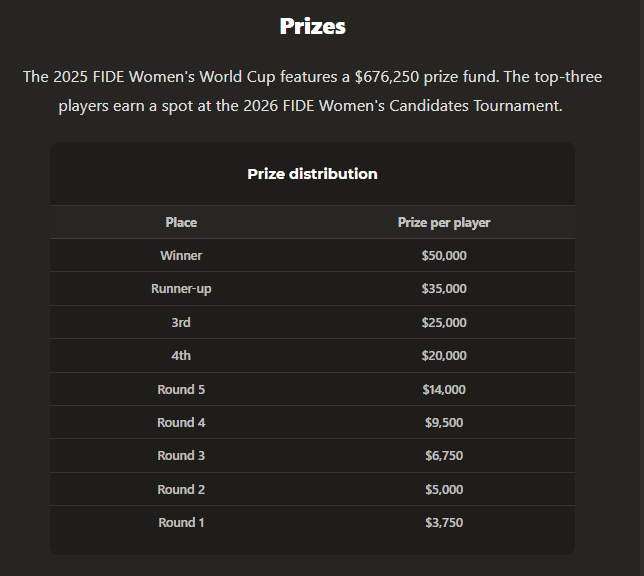644x576 pixels.
Task: Click the Prizes heading
Action: (313, 26)
